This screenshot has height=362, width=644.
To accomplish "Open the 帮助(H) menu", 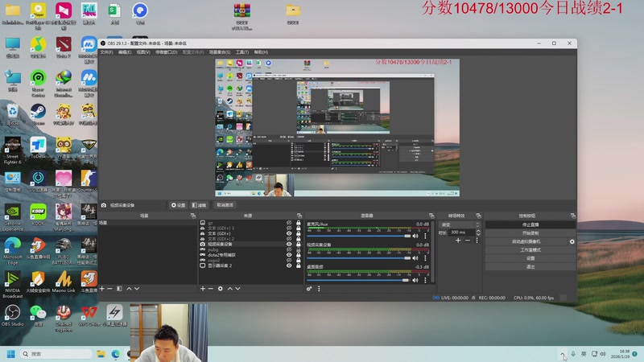I will 261,52.
